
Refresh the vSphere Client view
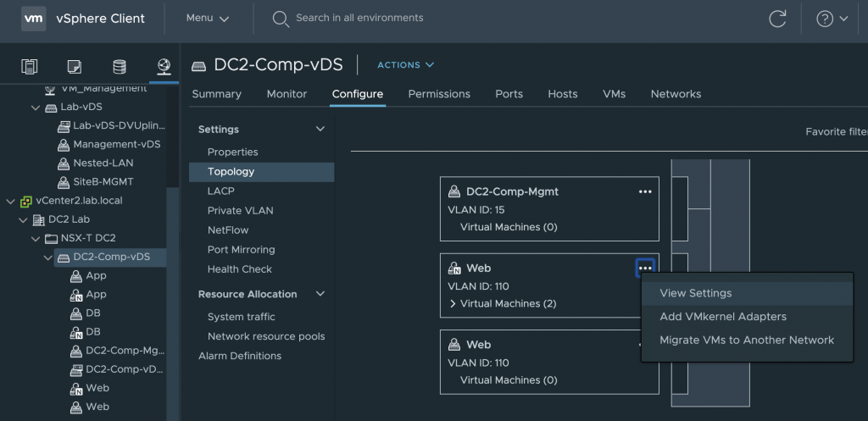[x=777, y=19]
